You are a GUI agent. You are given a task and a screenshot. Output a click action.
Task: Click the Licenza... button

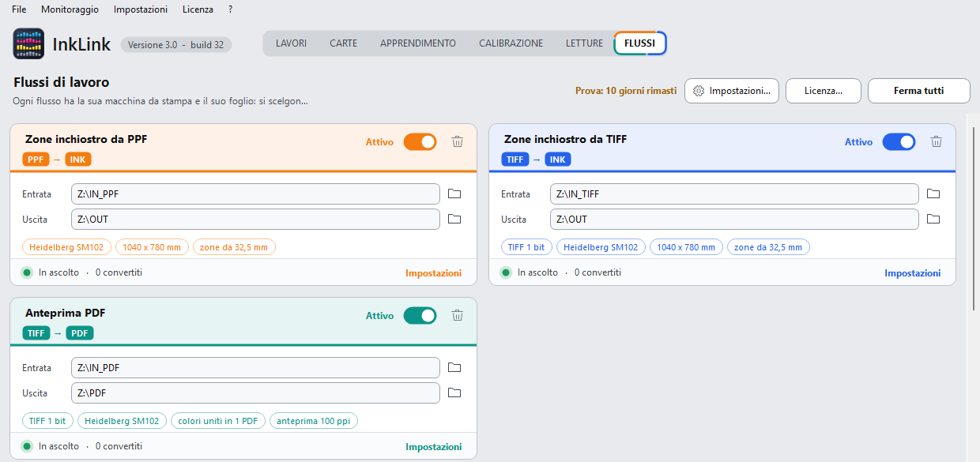[823, 91]
